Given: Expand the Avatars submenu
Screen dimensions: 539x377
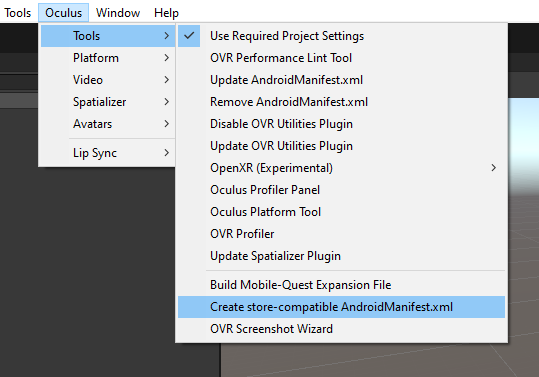Looking at the screenshot, I should click(108, 124).
